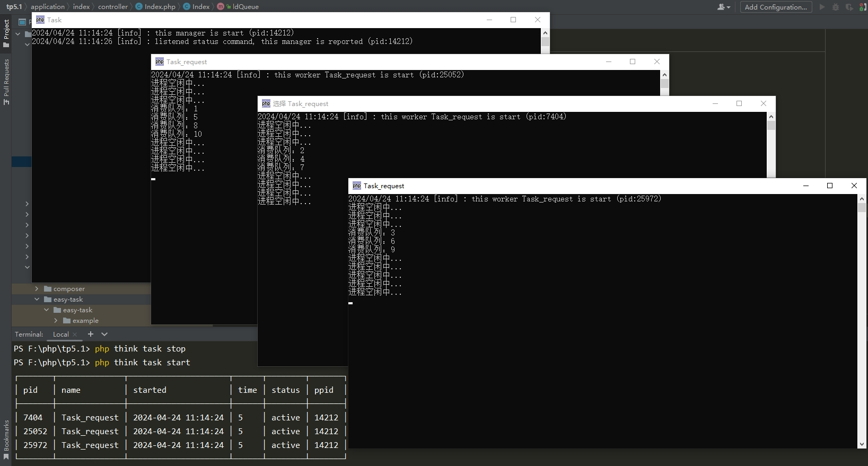Click ldQueue breadcrumb

pos(246,6)
